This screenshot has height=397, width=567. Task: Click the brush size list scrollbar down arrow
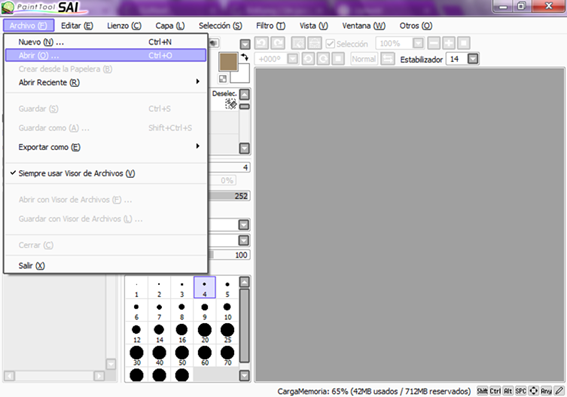[244, 376]
